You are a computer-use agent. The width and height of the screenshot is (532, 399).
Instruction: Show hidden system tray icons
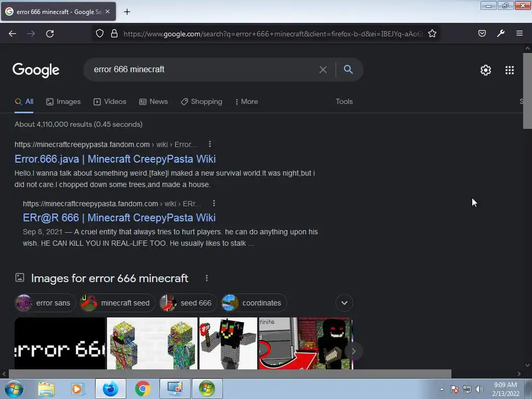coord(442,389)
